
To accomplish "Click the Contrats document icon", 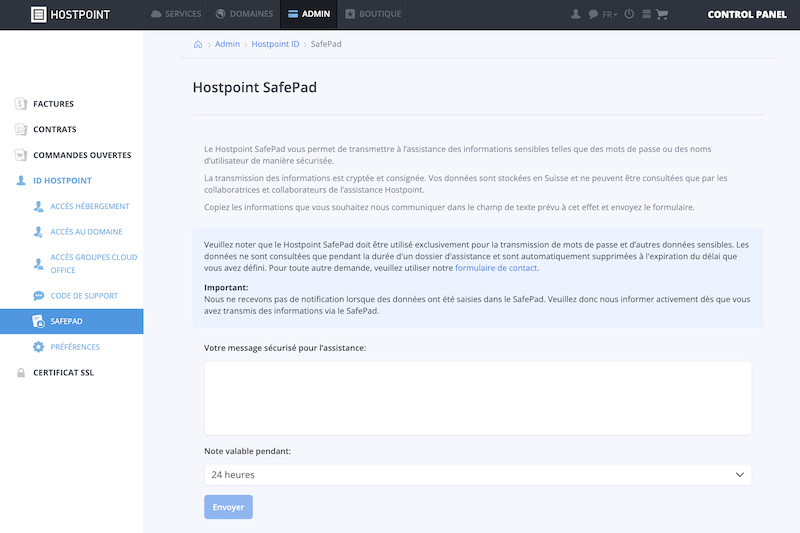I will point(20,129).
